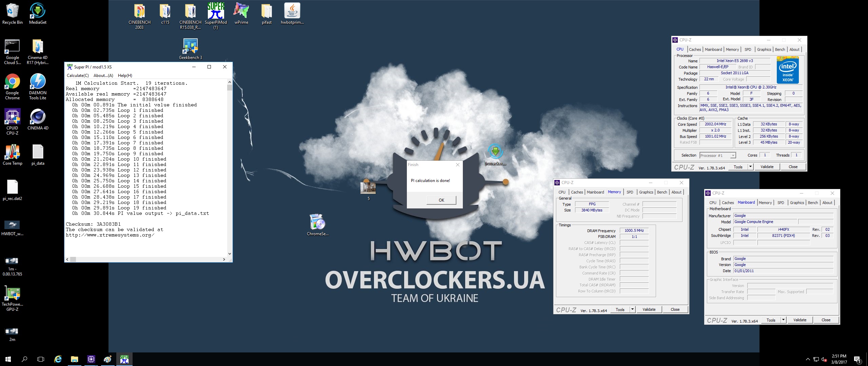This screenshot has height=366, width=868.
Task: Launch Internet Explorer from taskbar
Action: [58, 359]
